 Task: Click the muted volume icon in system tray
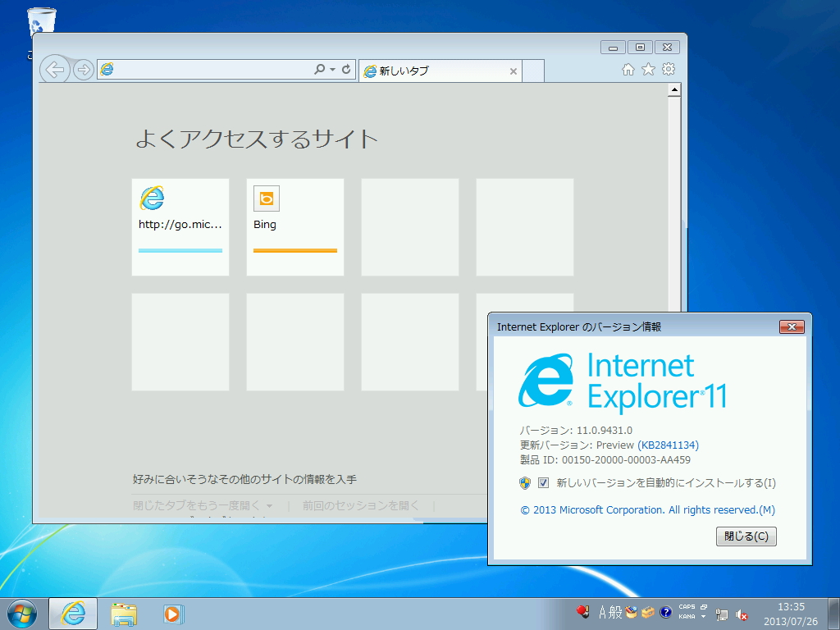(742, 614)
